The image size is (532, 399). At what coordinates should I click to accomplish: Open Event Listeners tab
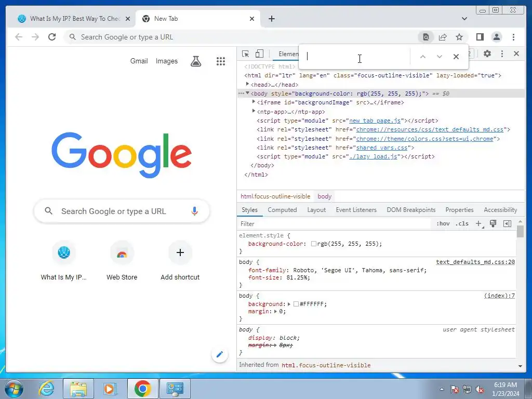click(x=356, y=210)
